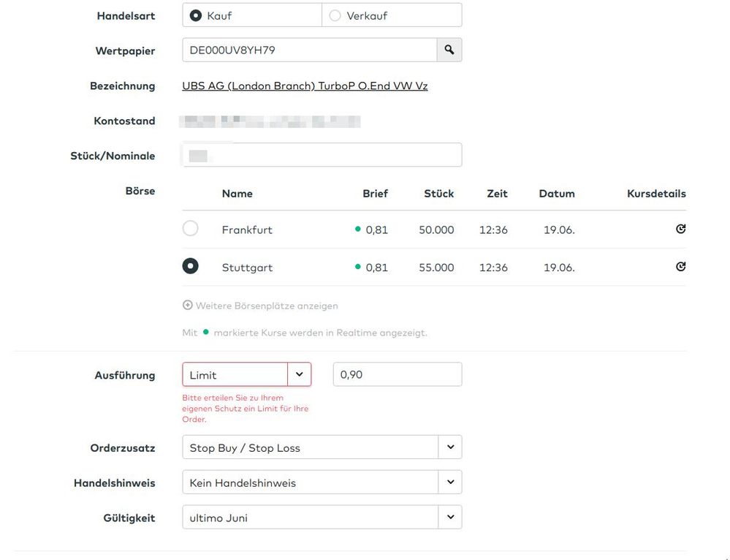The width and height of the screenshot is (730, 560).
Task: Click Frankfurt's Brief price 0,81
Action: (376, 230)
